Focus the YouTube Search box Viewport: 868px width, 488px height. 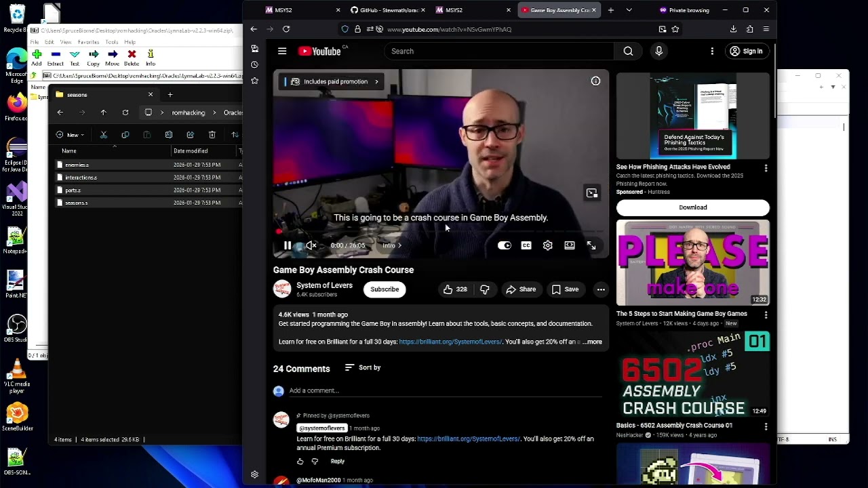click(x=498, y=51)
